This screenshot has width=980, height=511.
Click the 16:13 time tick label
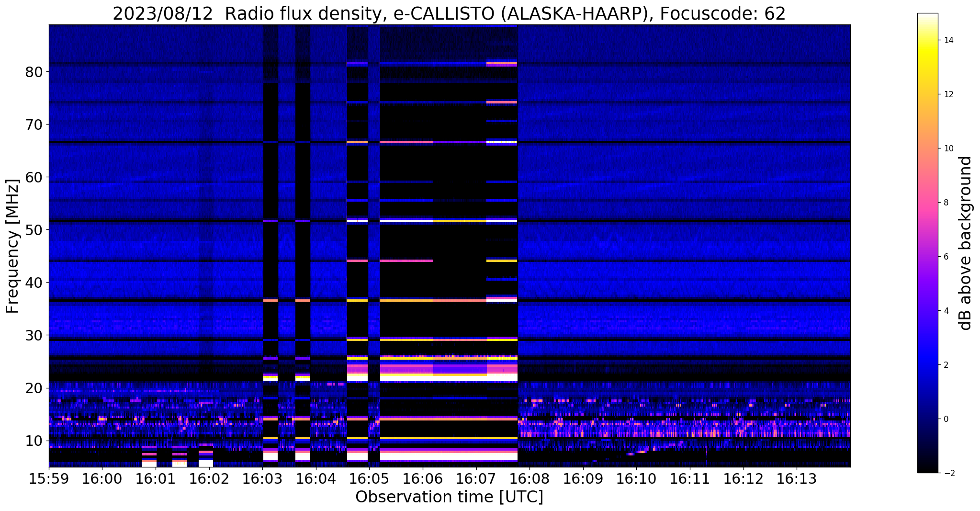tap(797, 479)
